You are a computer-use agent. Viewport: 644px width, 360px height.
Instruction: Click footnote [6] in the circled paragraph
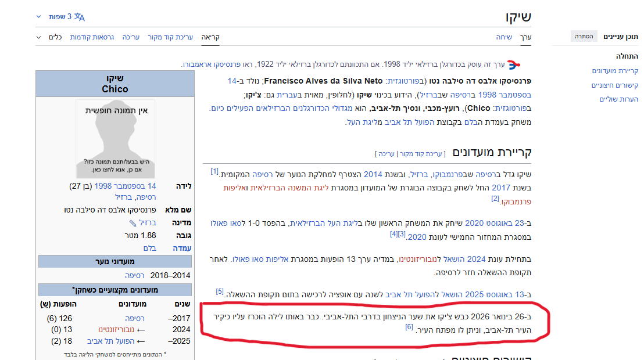click(409, 328)
